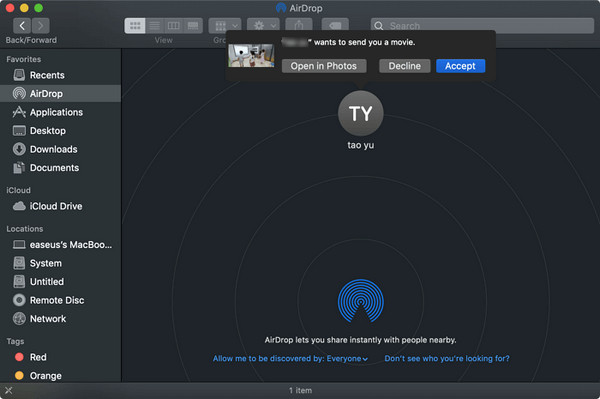Select the TY contact avatar
This screenshot has width=600, height=399.
pyautogui.click(x=360, y=114)
